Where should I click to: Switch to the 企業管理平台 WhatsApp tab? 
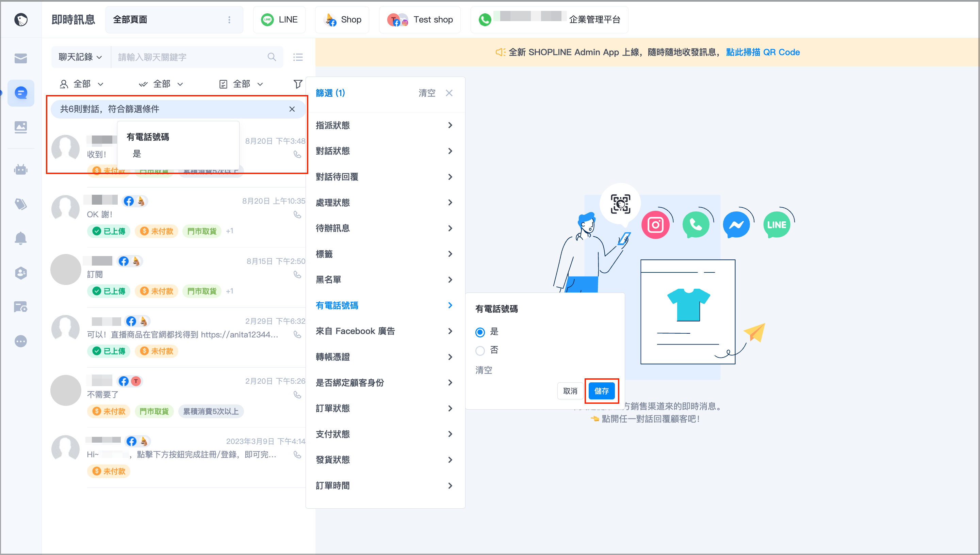549,19
